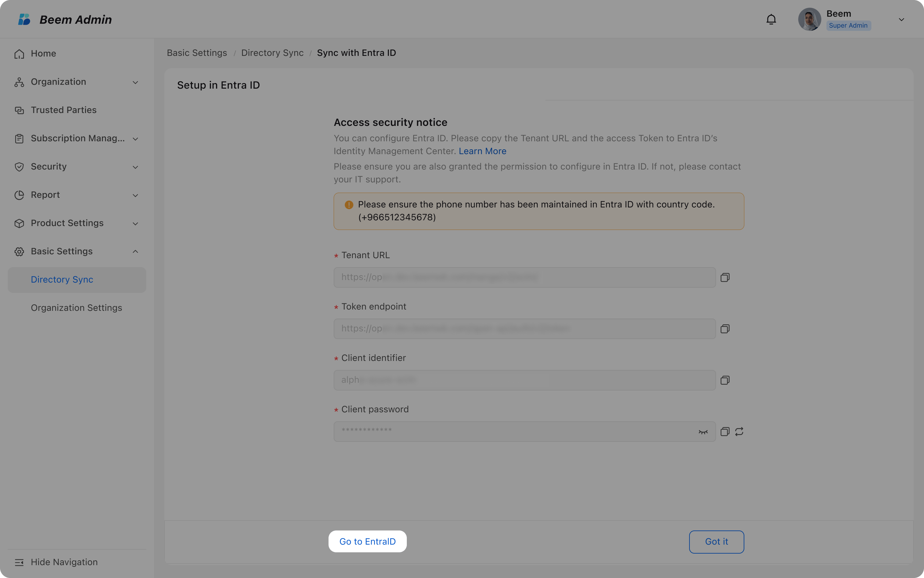Click the Organization sidebar icon
The width and height of the screenshot is (924, 578).
pyautogui.click(x=19, y=82)
